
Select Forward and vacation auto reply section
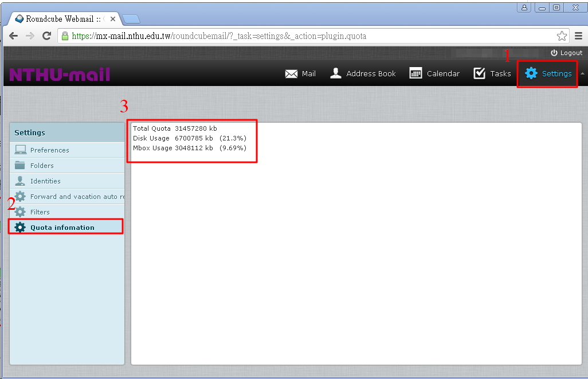(73, 197)
